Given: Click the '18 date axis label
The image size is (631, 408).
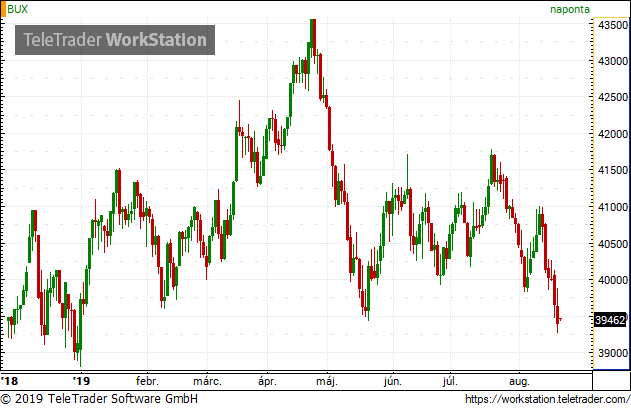Looking at the screenshot, I should (10, 380).
